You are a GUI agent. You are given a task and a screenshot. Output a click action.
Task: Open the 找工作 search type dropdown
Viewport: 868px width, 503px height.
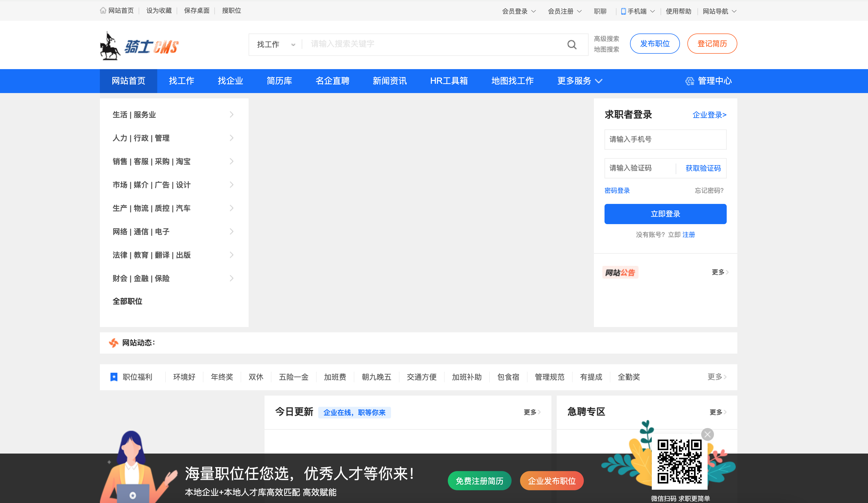(x=276, y=44)
